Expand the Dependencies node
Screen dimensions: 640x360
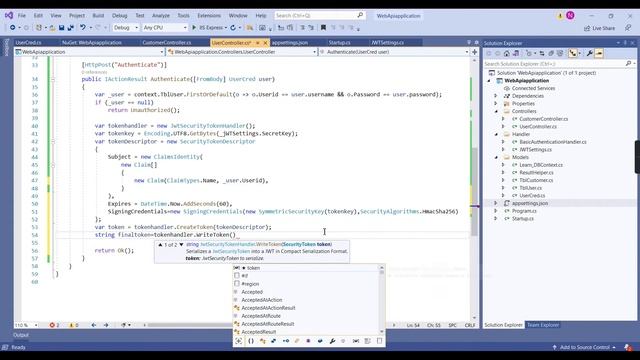click(x=496, y=96)
